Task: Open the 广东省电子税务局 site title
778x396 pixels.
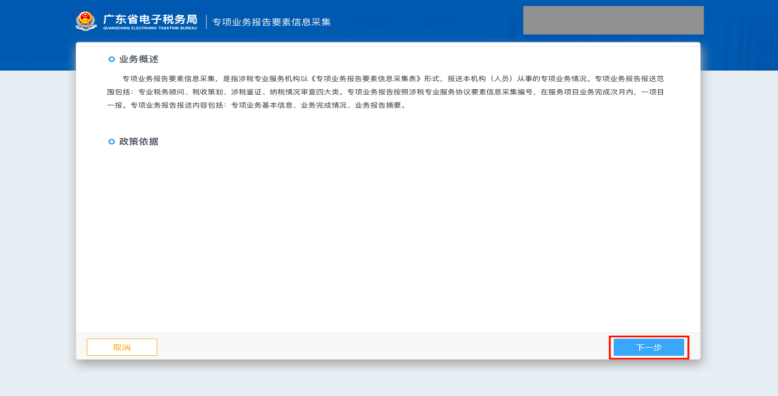Action: tap(150, 19)
